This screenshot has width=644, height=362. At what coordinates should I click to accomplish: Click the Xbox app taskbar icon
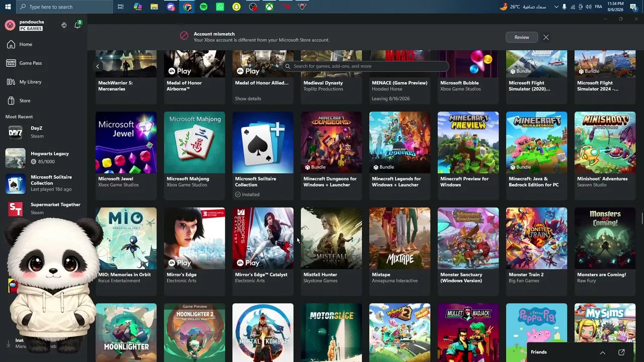coord(270,7)
